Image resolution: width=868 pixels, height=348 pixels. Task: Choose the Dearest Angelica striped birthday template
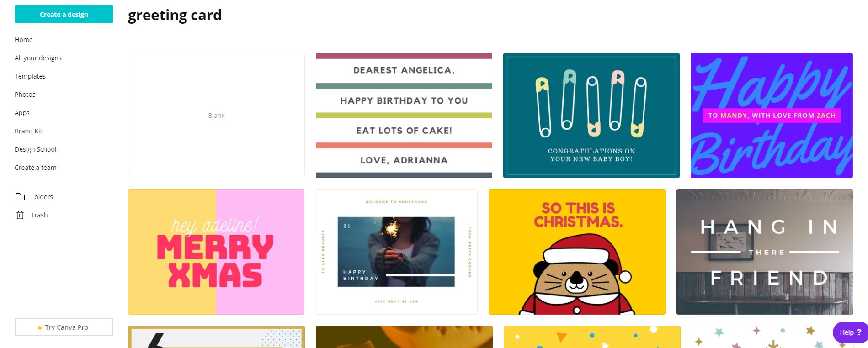pyautogui.click(x=404, y=116)
